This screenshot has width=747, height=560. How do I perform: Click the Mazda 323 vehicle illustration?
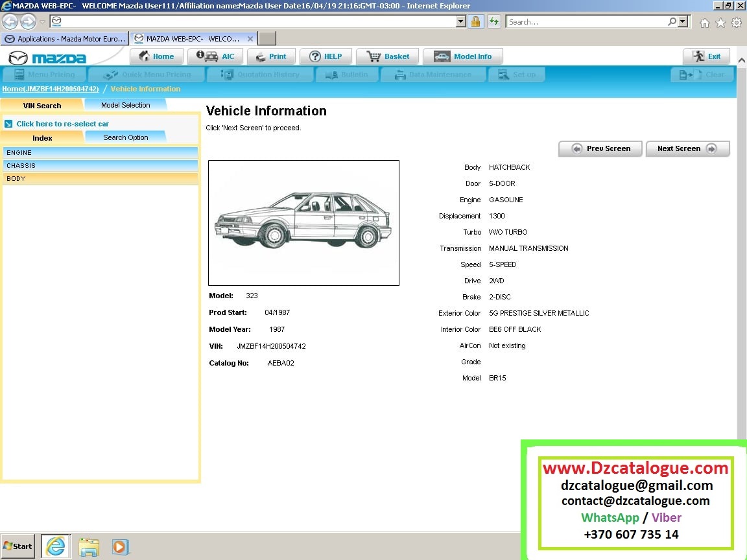(303, 223)
